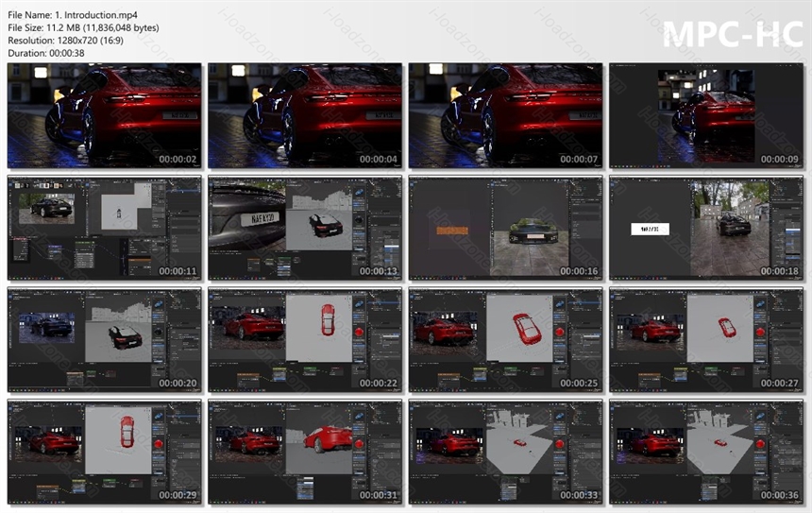The width and height of the screenshot is (812, 513).
Task: Click the MPC-HC logo
Action: point(733,34)
